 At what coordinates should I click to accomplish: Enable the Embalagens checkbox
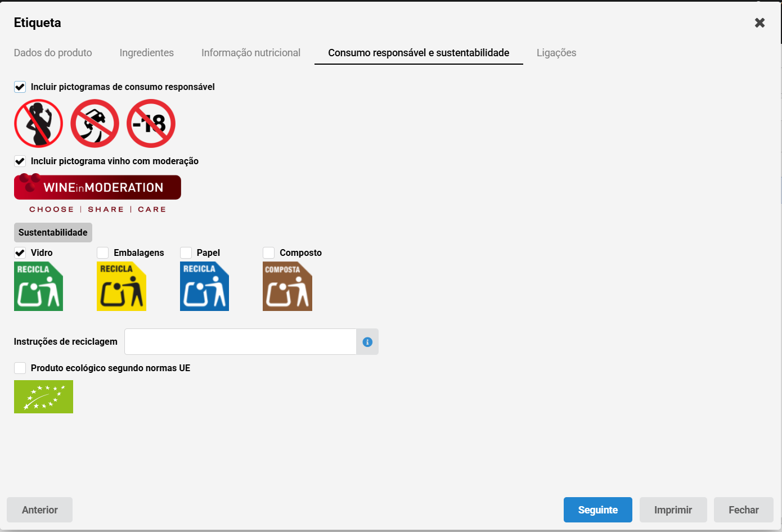102,253
